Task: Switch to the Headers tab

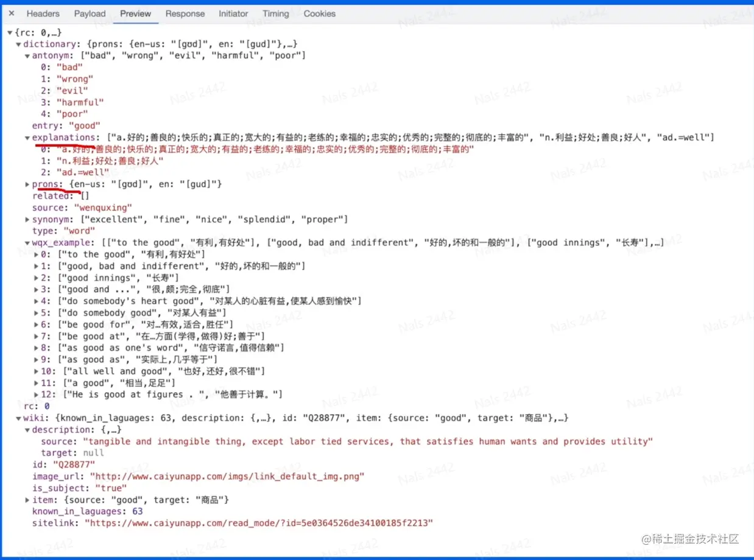Action: click(43, 13)
